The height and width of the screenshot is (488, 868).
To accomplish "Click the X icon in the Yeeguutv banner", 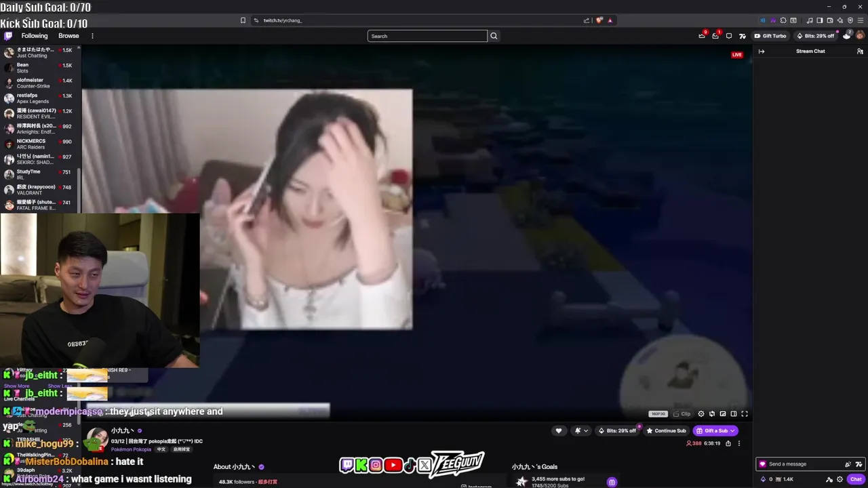I will click(425, 465).
